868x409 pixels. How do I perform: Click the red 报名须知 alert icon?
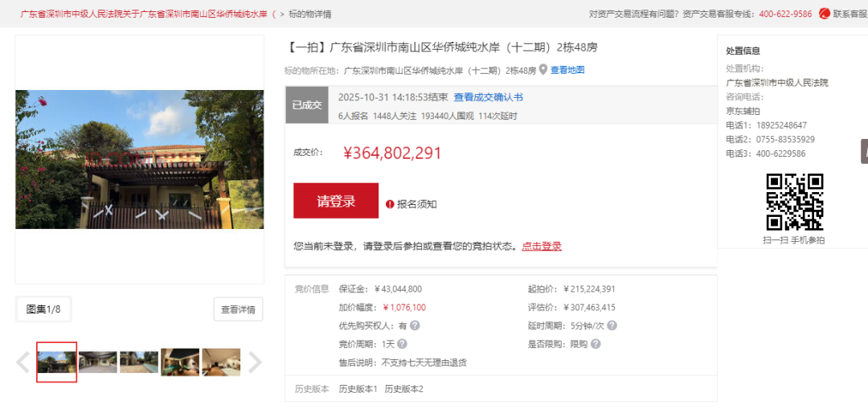(390, 204)
